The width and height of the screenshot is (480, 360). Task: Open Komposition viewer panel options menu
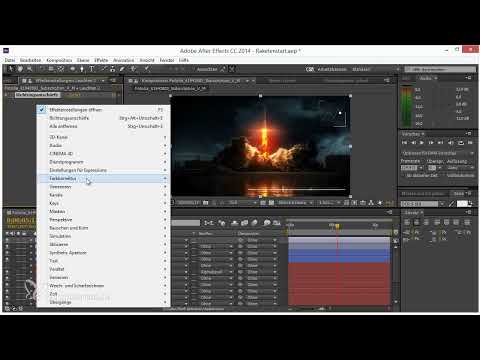387,80
